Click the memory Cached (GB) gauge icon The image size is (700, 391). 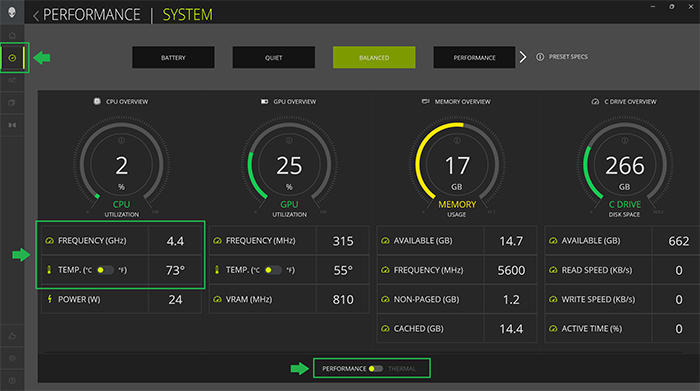385,329
